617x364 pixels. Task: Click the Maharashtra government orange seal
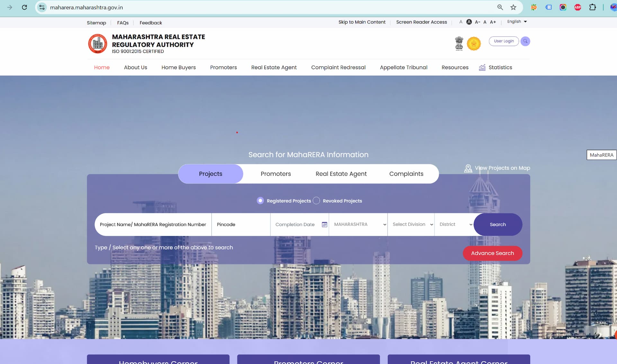[x=474, y=43]
